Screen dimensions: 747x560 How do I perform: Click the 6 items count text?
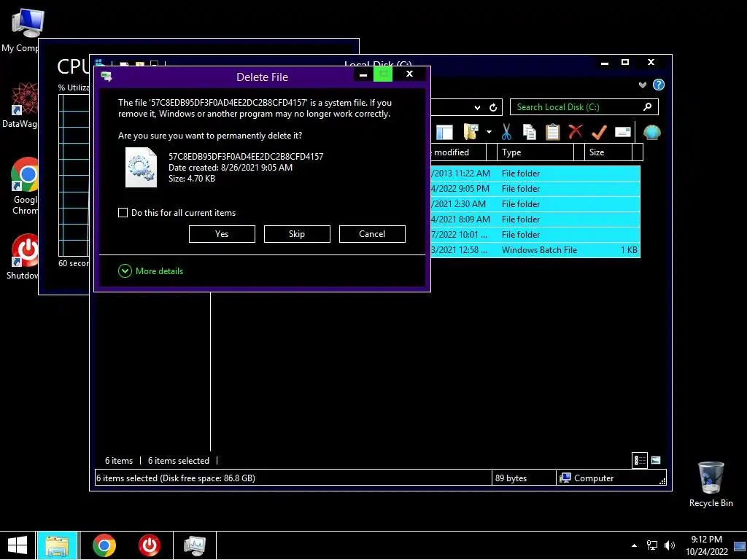tap(119, 461)
